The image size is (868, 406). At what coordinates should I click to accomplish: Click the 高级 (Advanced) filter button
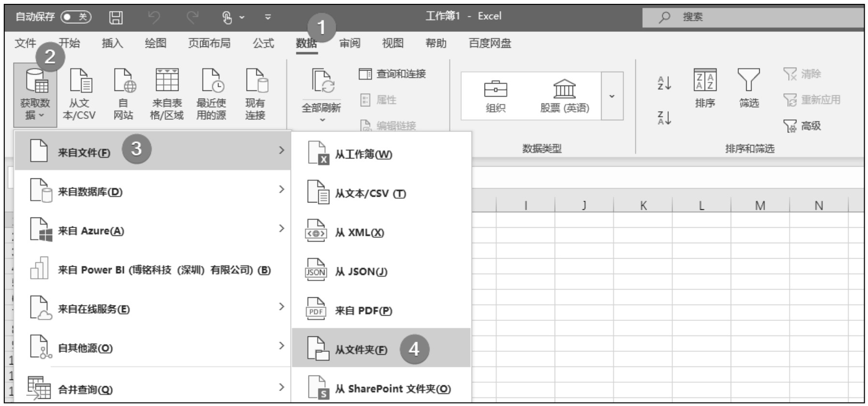coord(802,126)
